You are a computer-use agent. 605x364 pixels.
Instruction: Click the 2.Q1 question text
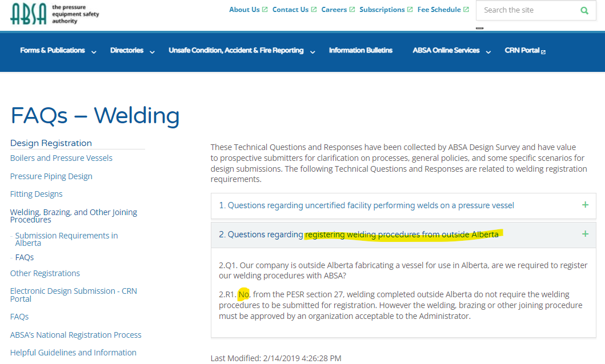(x=403, y=270)
